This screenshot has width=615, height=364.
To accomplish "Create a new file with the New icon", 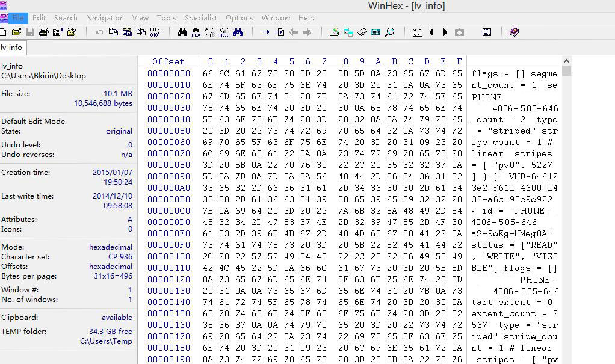I will tap(3, 32).
